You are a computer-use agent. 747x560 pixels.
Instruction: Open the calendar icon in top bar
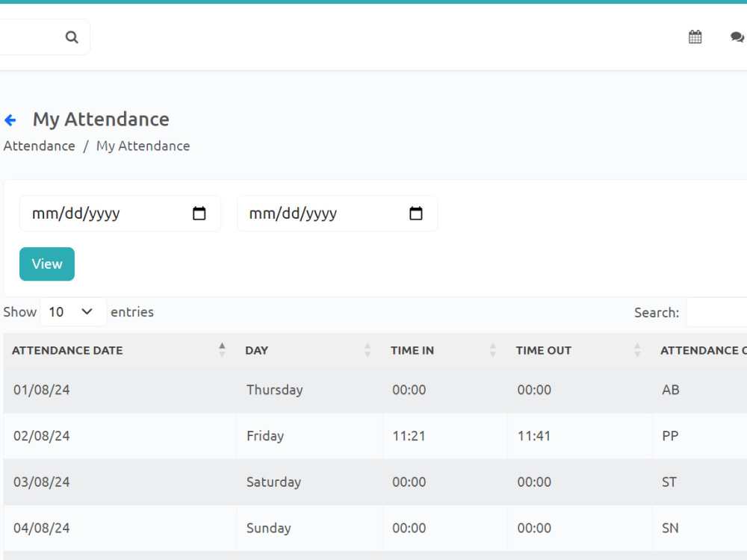[x=695, y=37]
